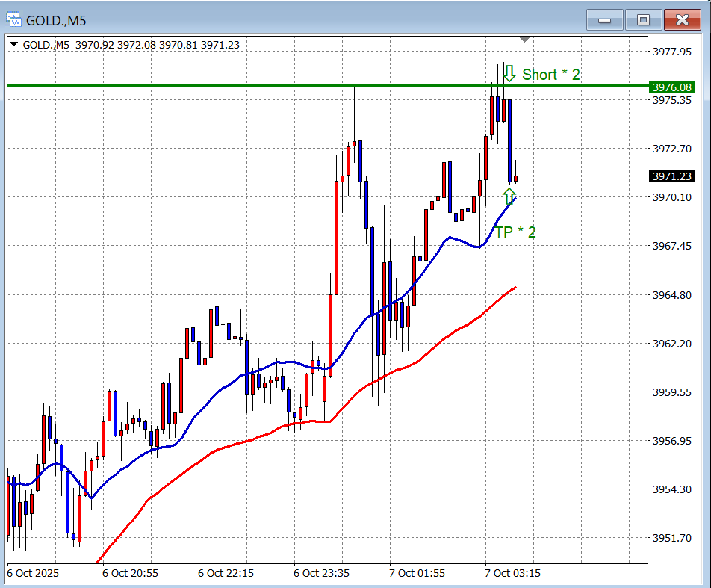This screenshot has height=588, width=711.
Task: Click the 6 Oct 23:35 time label
Action: pyautogui.click(x=321, y=573)
